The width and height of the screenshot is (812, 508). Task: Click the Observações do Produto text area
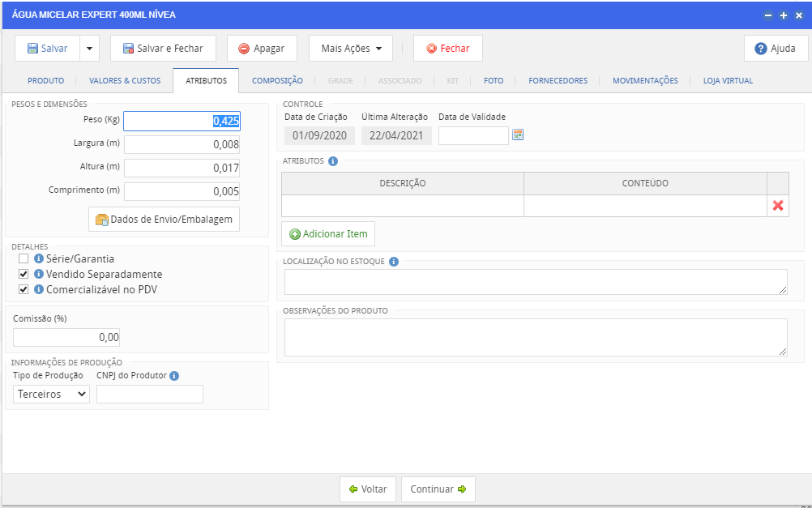(536, 337)
